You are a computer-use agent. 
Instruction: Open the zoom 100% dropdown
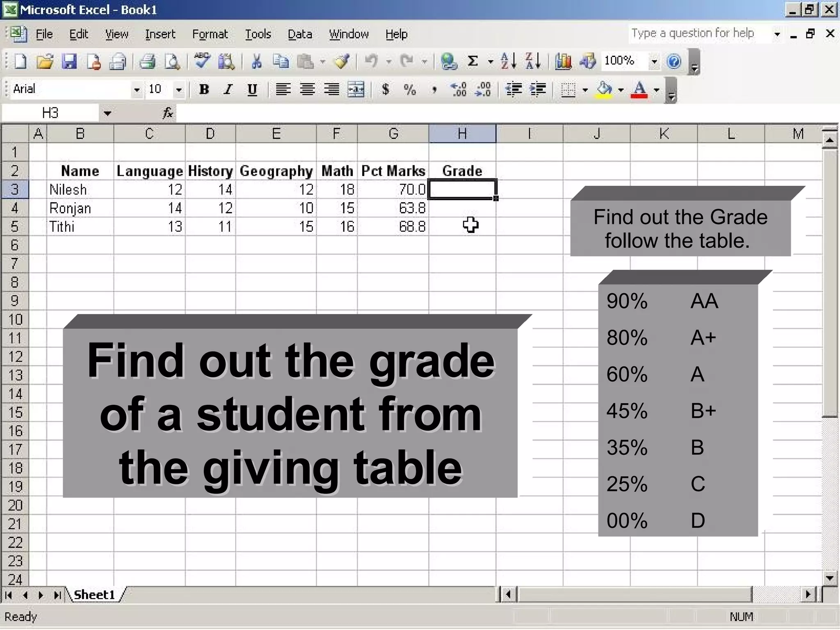(x=654, y=62)
